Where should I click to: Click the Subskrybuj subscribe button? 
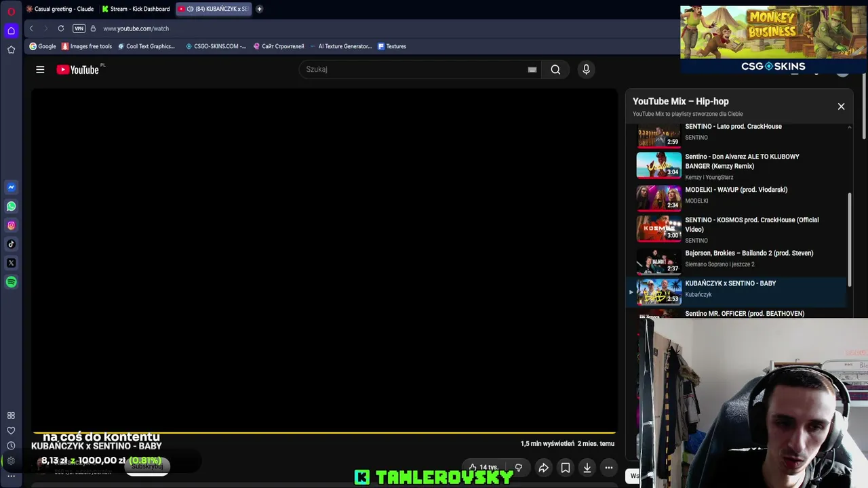(x=147, y=466)
